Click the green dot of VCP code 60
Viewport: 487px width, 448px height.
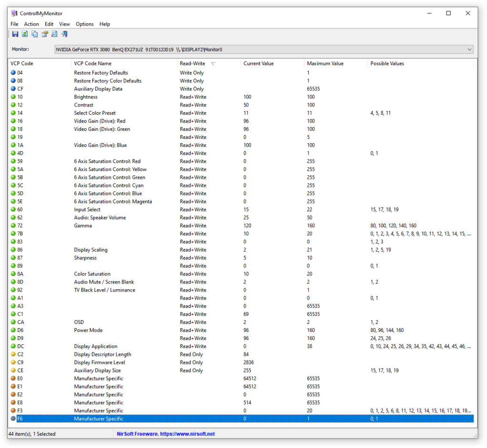tap(13, 209)
